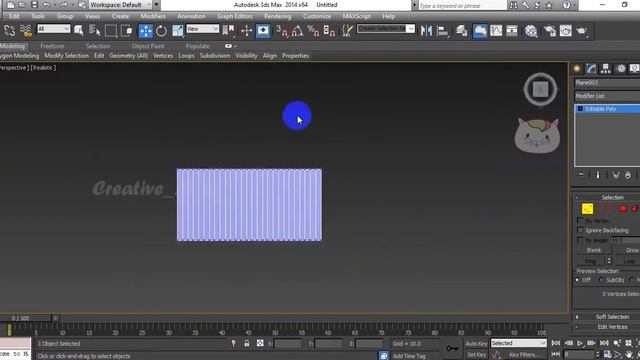Open the Curve Editor icon
The height and width of the screenshot is (360, 640).
pos(496,31)
